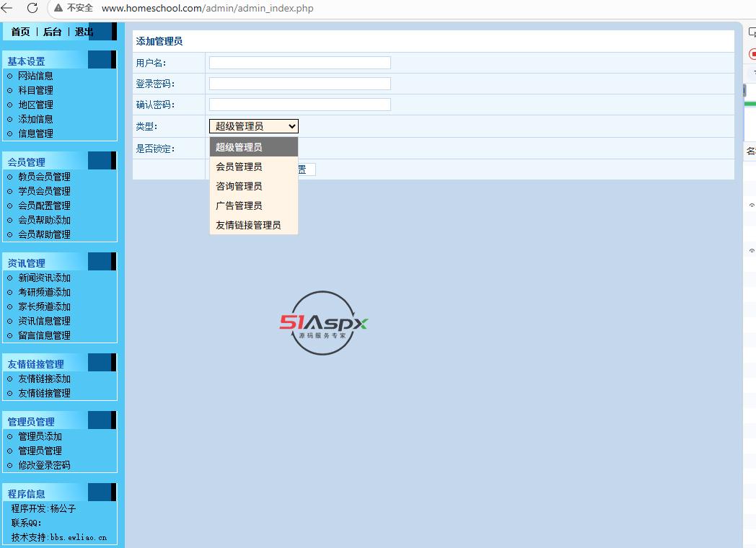Open 修改登录密码 page
Image resolution: width=756 pixels, height=548 pixels.
pos(44,466)
